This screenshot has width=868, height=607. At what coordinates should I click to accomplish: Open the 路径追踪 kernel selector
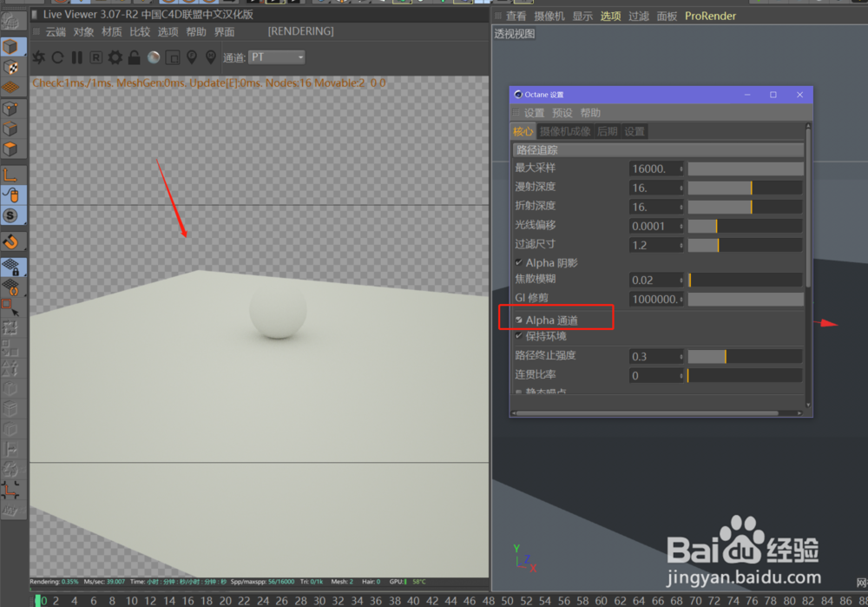pyautogui.click(x=658, y=150)
